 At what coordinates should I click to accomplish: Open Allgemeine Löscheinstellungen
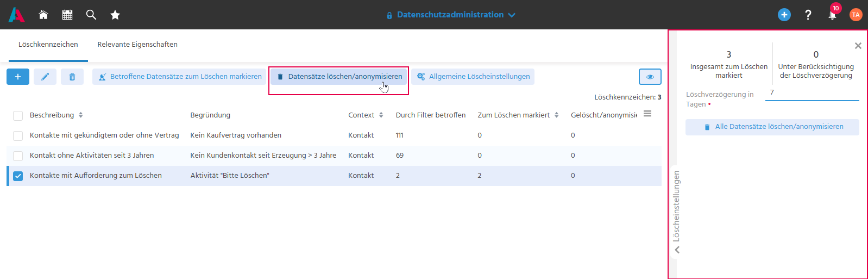pos(473,77)
